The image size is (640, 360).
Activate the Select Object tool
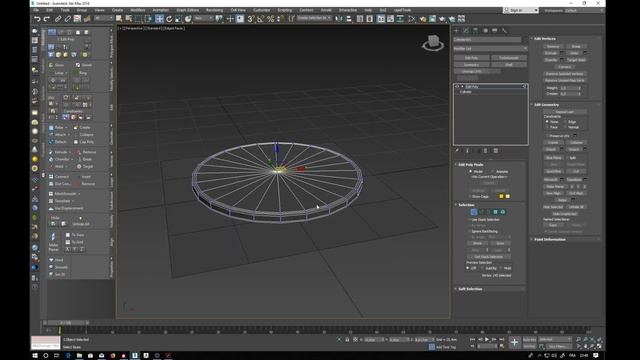tap(119, 19)
